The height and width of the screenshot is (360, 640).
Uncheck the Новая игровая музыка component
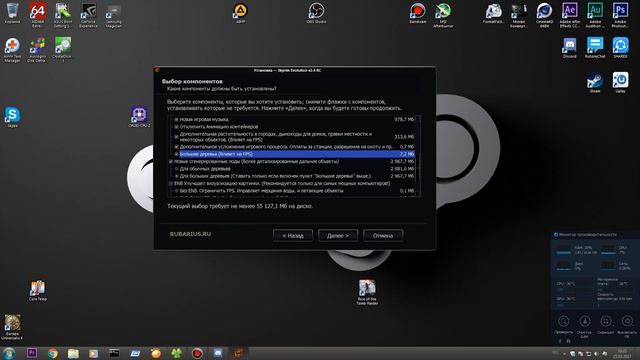coord(176,120)
